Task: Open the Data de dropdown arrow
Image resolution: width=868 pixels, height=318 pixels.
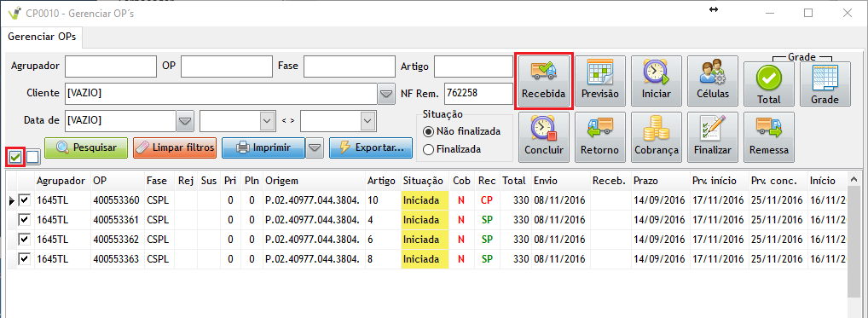Action: coord(185,120)
